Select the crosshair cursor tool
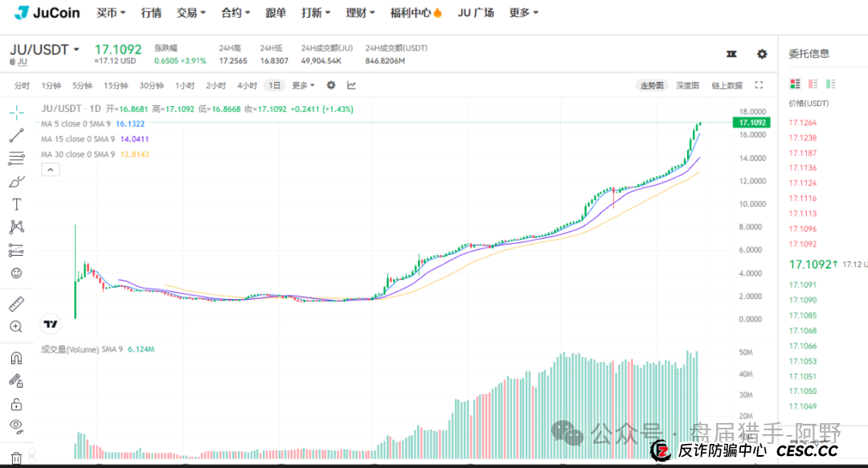 [18, 113]
